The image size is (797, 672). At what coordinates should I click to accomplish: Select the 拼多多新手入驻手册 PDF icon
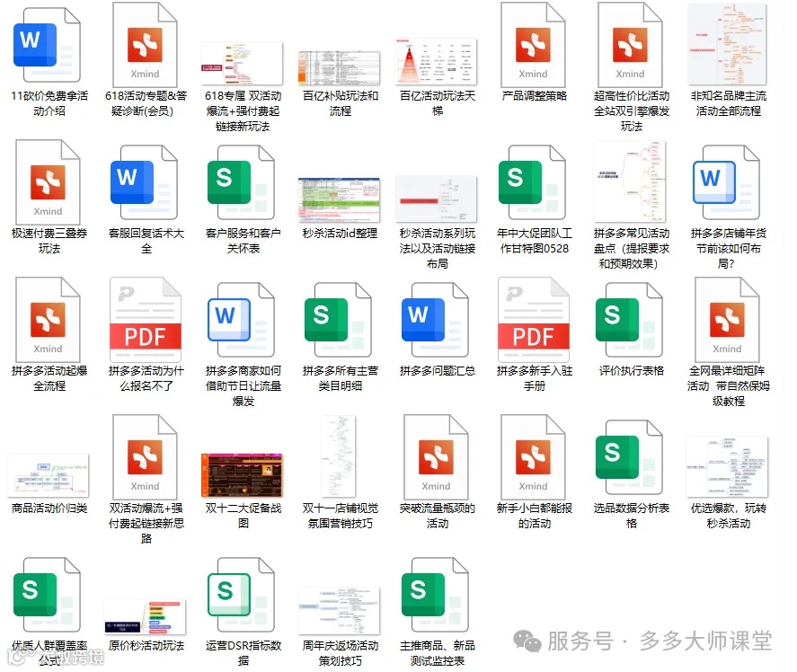click(534, 320)
